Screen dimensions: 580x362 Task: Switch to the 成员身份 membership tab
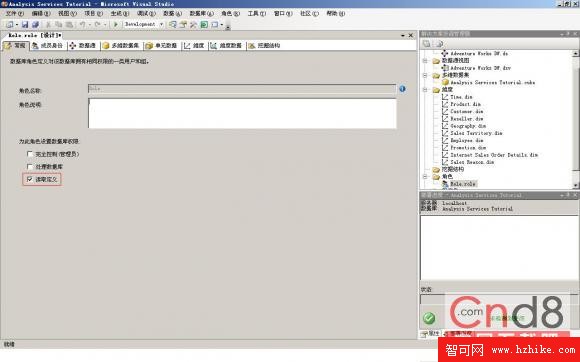[x=47, y=45]
